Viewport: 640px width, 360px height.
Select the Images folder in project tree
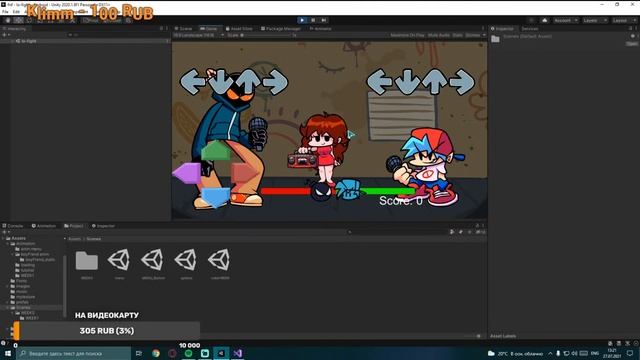[20, 286]
